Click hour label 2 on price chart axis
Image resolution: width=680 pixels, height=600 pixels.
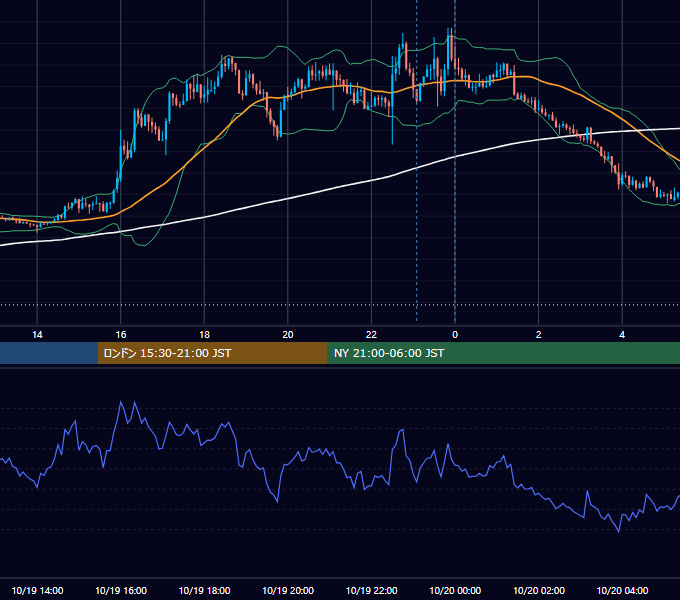pyautogui.click(x=539, y=335)
